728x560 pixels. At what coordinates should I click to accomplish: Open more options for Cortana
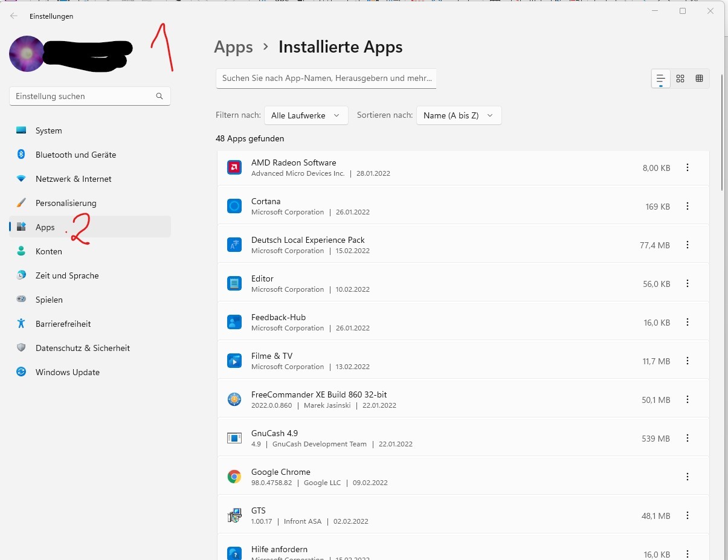(688, 206)
